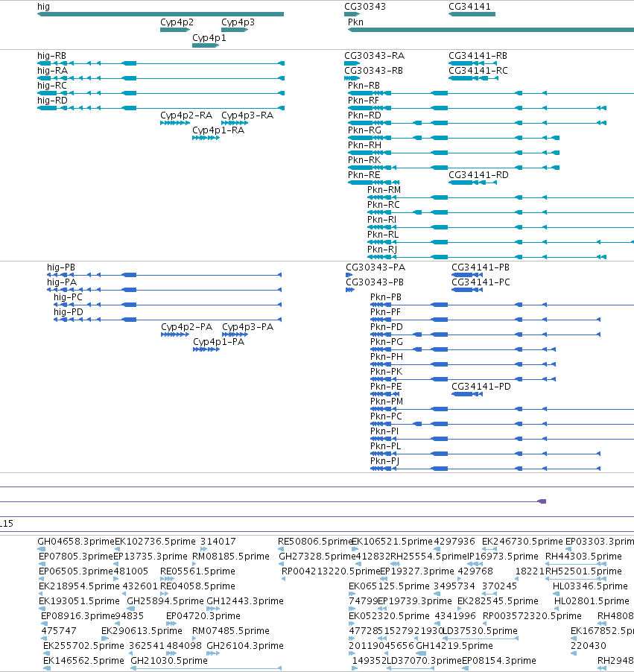Click the EK102736.5prime EST label
This screenshot has width=634, height=672.
tap(155, 542)
